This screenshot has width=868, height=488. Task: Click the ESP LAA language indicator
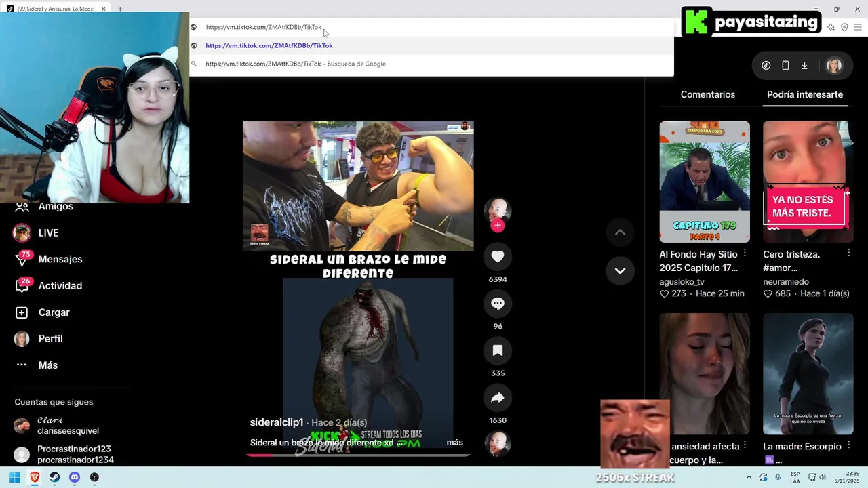tap(795, 477)
